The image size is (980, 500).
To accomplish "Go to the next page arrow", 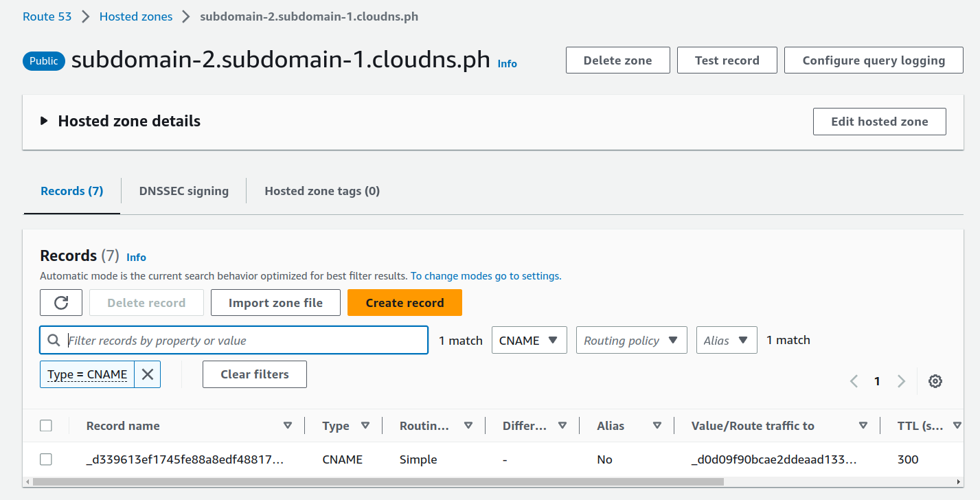I will [x=901, y=381].
